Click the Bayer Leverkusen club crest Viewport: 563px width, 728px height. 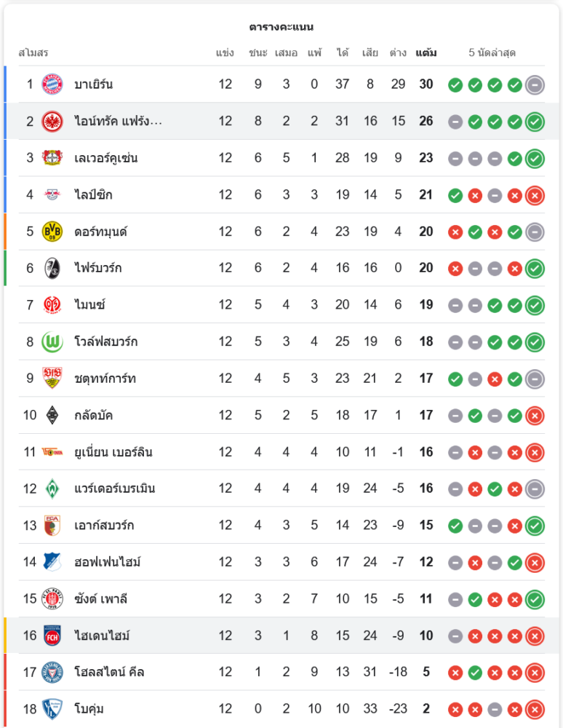(x=52, y=158)
